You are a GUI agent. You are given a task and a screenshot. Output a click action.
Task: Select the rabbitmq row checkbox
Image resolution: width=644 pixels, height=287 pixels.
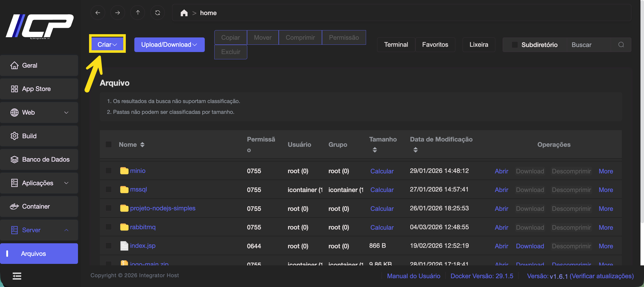coord(109,227)
